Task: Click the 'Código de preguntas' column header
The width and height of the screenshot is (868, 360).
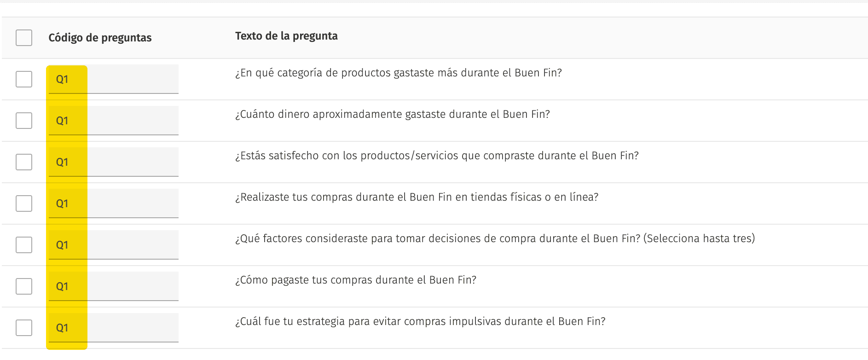Action: 100,38
